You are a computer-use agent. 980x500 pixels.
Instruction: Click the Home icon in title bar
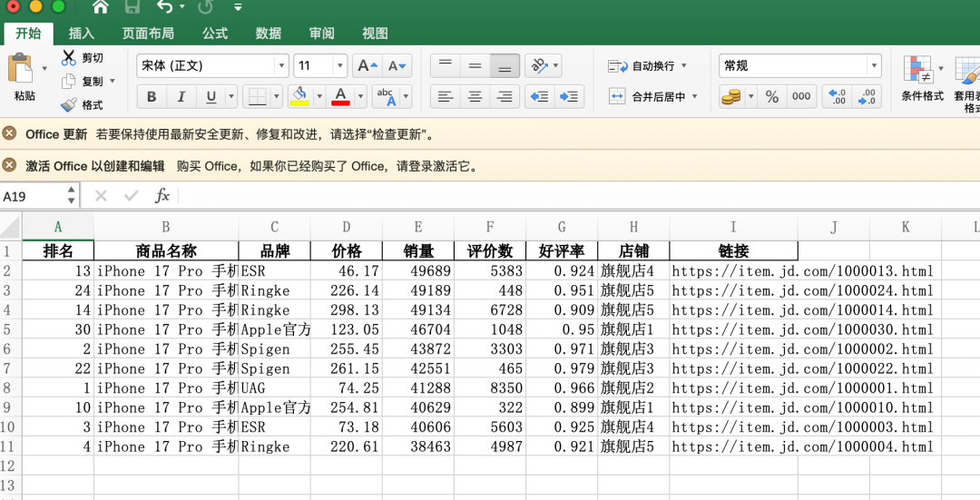tap(100, 7)
